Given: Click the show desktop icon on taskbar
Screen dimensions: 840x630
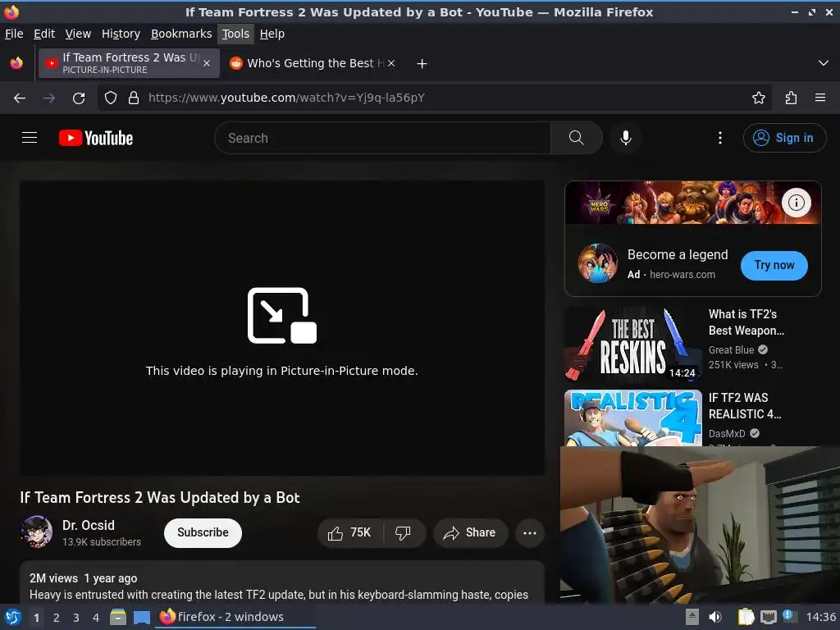Looking at the screenshot, I should (x=141, y=618).
